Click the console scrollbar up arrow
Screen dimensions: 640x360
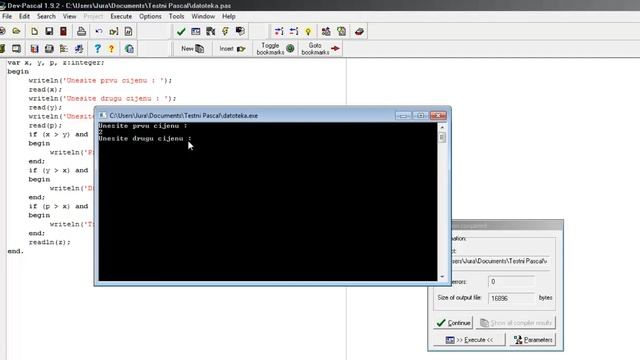442,127
